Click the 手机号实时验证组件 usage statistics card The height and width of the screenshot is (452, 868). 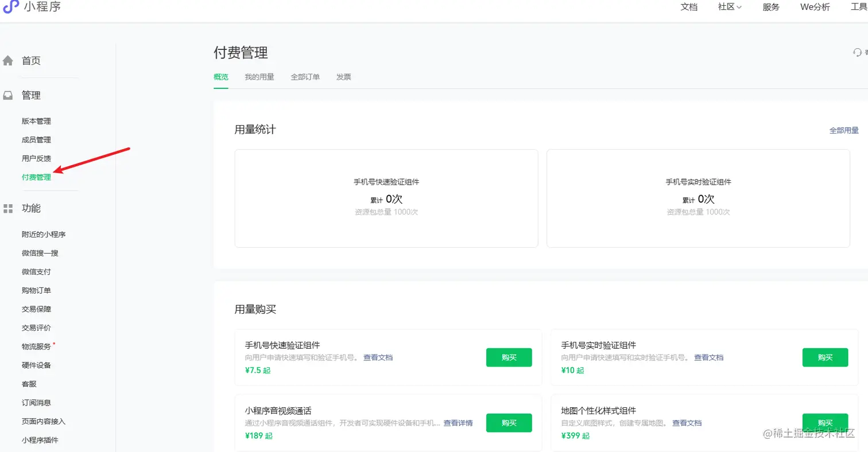tap(698, 198)
